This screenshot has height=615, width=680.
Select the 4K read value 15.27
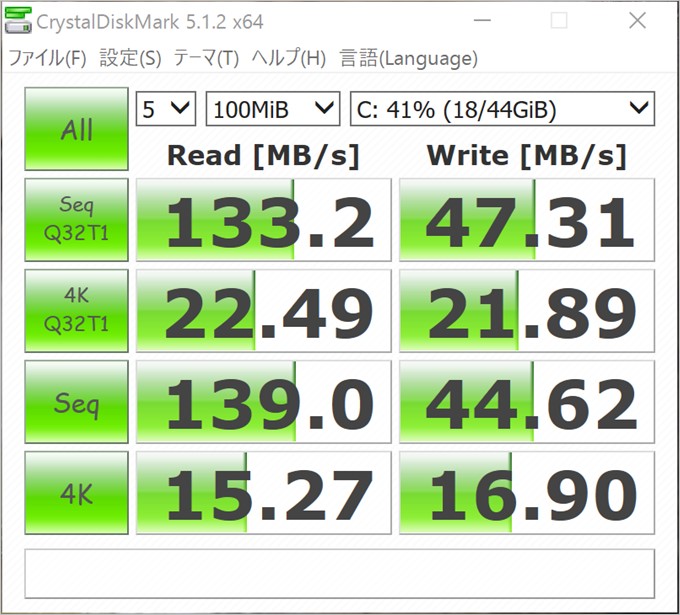pyautogui.click(x=264, y=493)
